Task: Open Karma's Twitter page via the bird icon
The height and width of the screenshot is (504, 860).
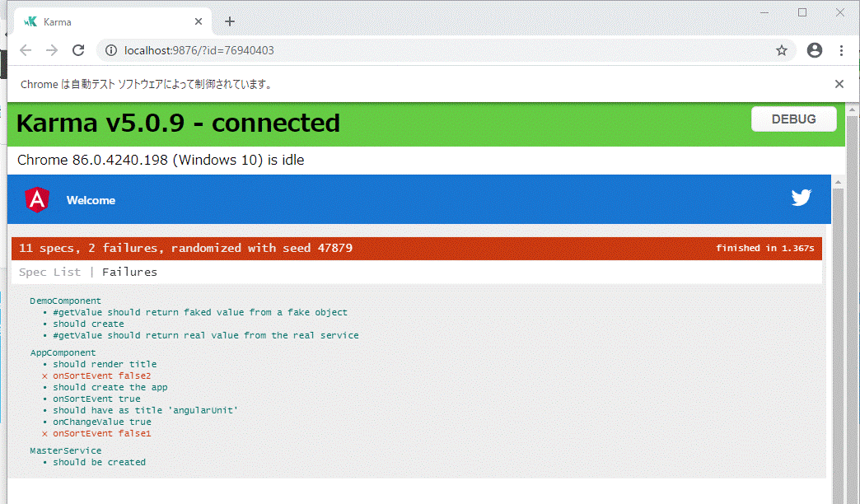Action: (801, 198)
